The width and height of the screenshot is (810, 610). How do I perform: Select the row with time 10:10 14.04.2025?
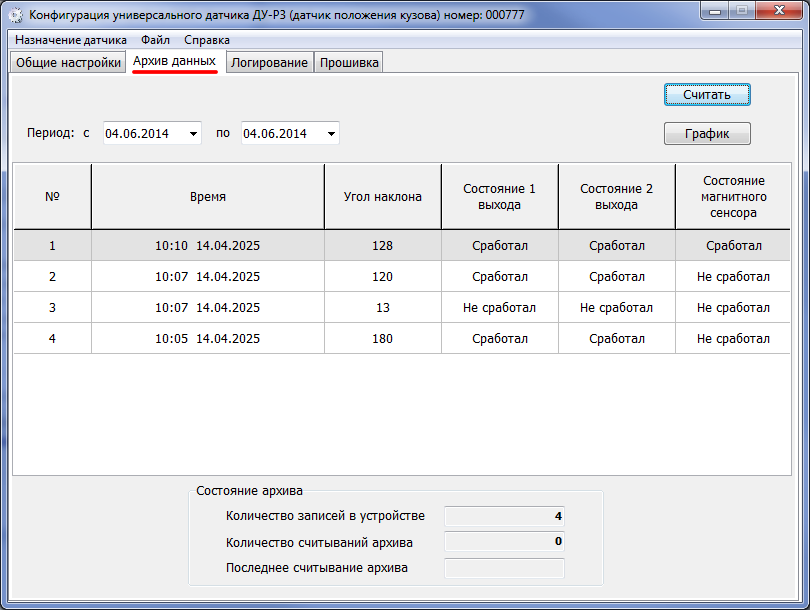coord(402,245)
